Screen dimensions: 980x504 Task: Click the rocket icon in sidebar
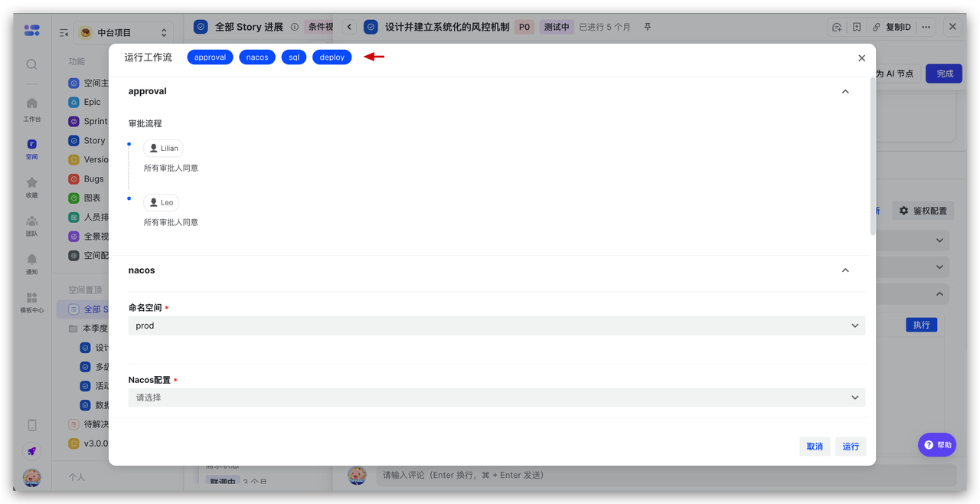click(x=31, y=451)
